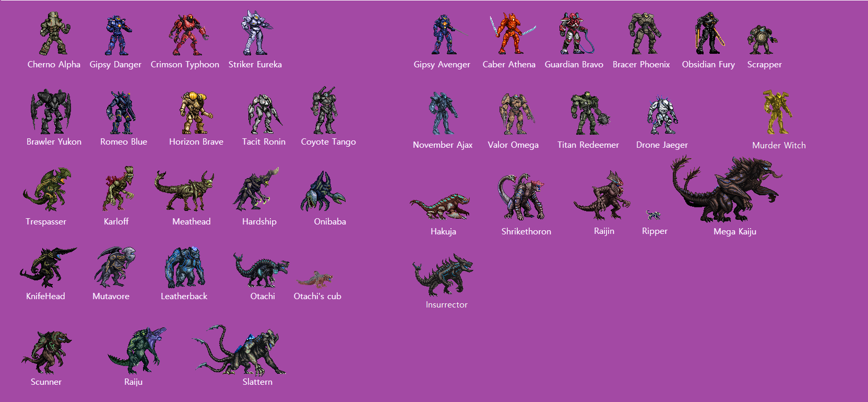Screen dimensions: 868x402
Task: Click the "Leatherback" caption
Action: tap(184, 296)
